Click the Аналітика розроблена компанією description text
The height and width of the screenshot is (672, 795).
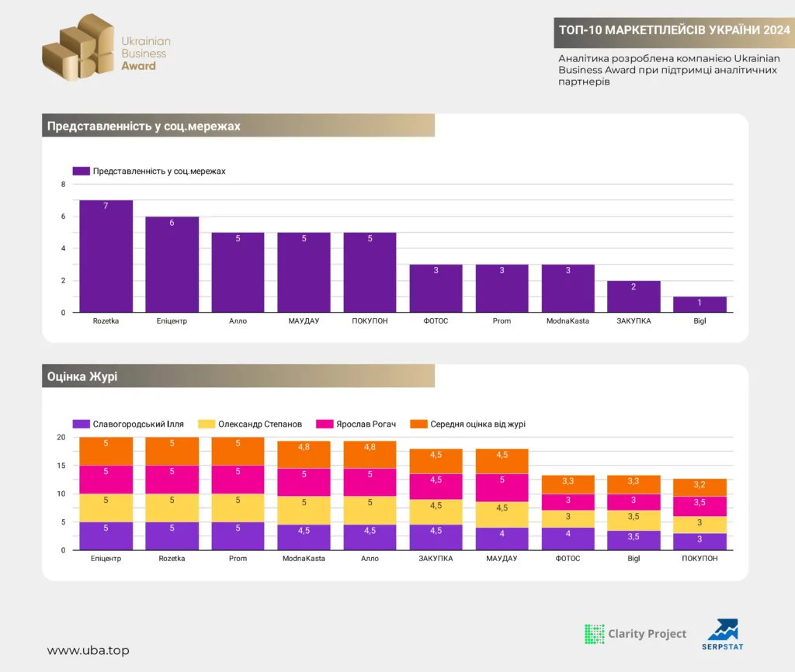click(669, 70)
